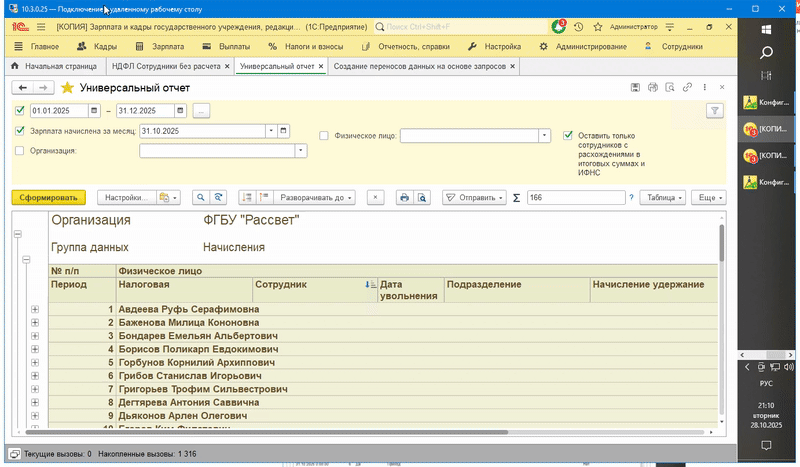Open the Организация dropdown list
The width and height of the screenshot is (800, 467).
(301, 151)
